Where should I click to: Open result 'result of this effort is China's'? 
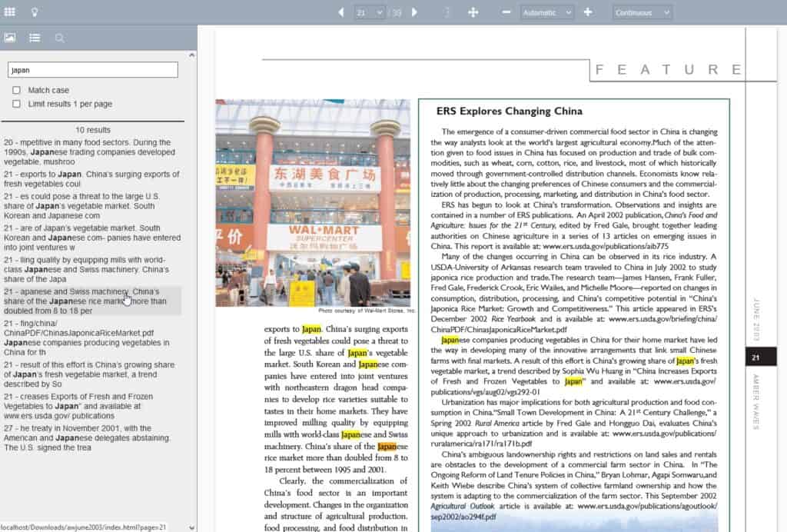click(x=91, y=374)
